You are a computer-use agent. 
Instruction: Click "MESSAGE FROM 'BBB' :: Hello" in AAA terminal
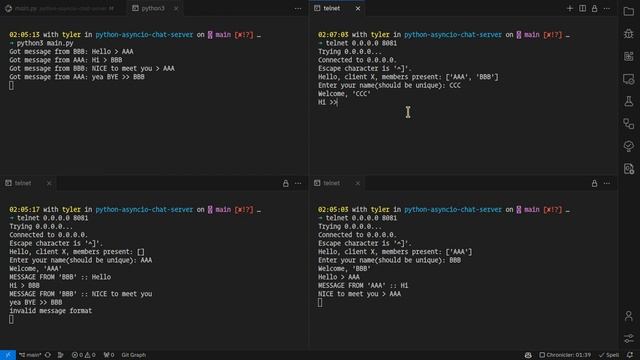60,277
